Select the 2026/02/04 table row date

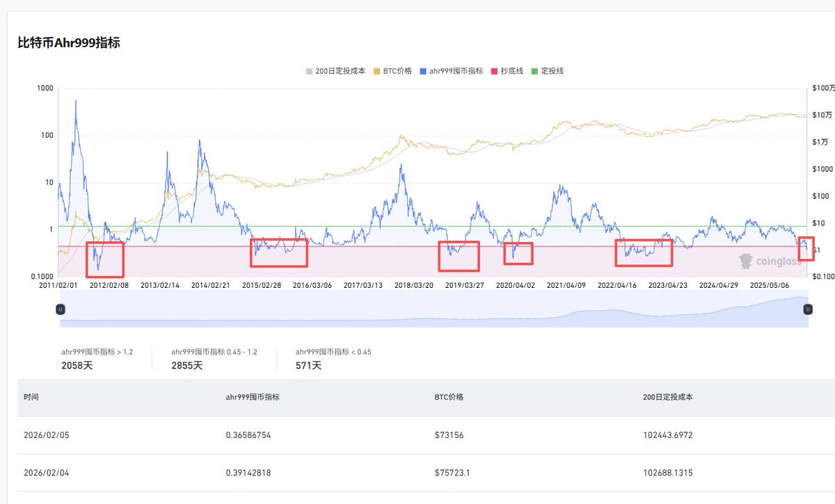pos(46,473)
